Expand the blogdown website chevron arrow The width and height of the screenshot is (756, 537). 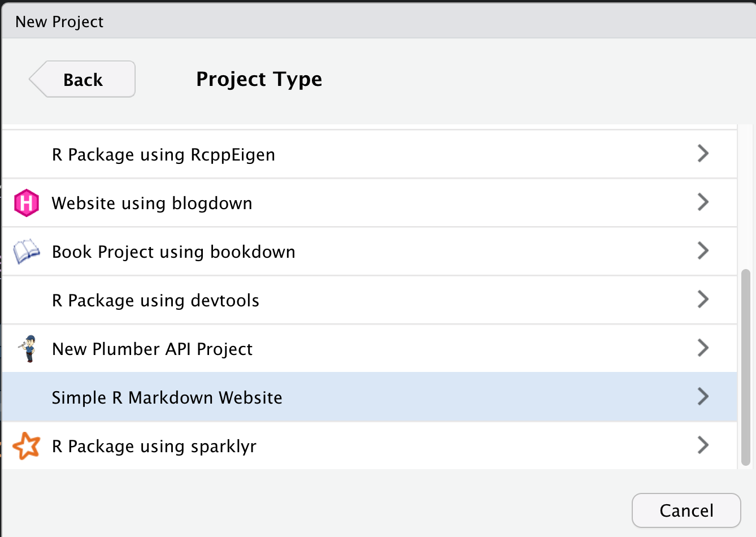pos(703,202)
